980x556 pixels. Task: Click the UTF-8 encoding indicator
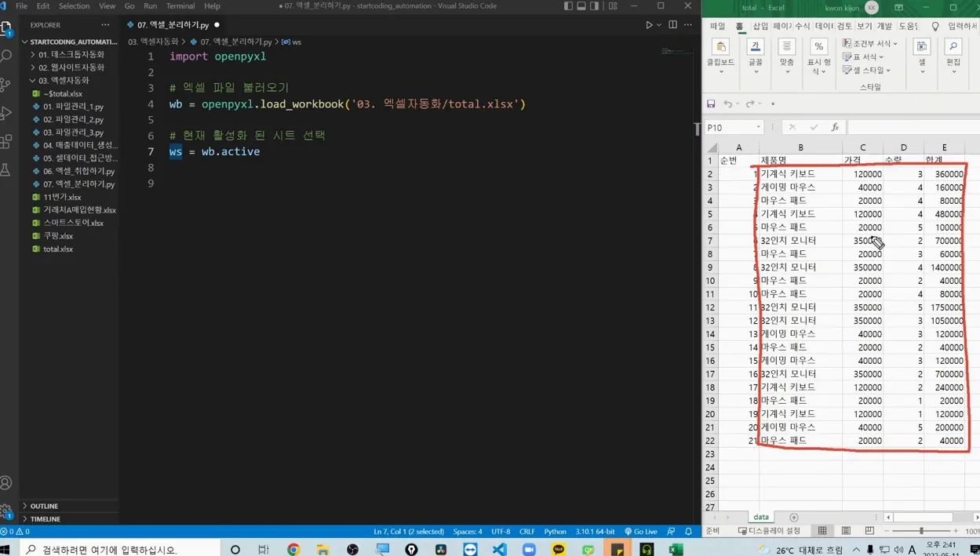click(501, 532)
